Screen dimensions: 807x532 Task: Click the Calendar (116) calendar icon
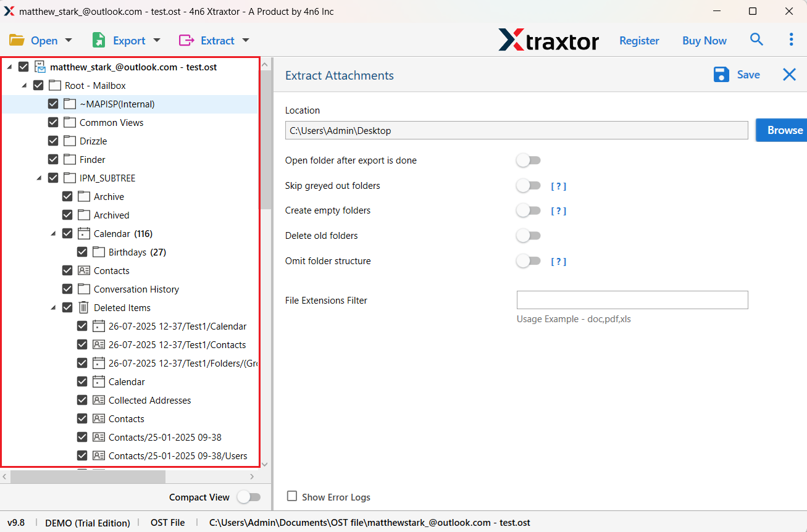pos(84,233)
